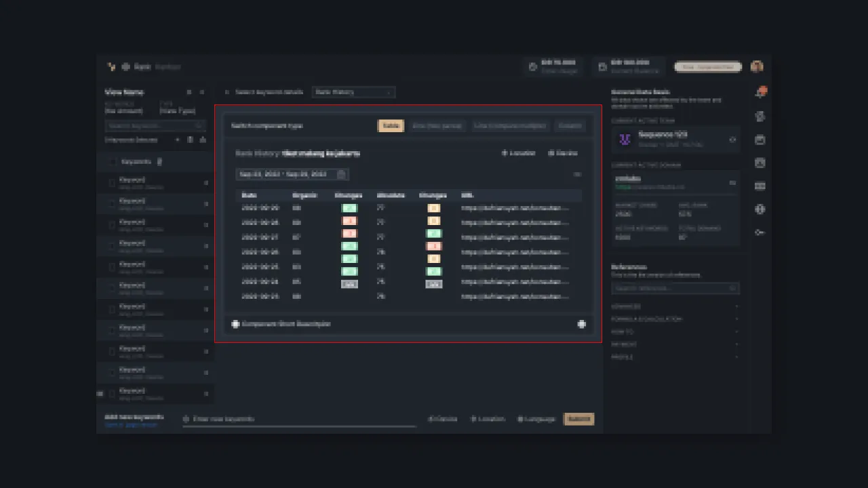Open the calendar icon in date range field
The image size is (868, 488).
click(341, 174)
